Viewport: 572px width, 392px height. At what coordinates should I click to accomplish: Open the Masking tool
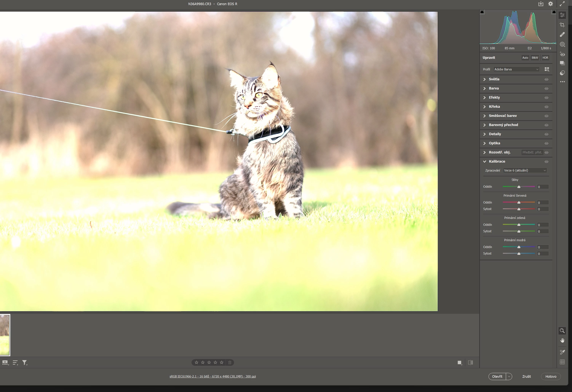pos(562,45)
